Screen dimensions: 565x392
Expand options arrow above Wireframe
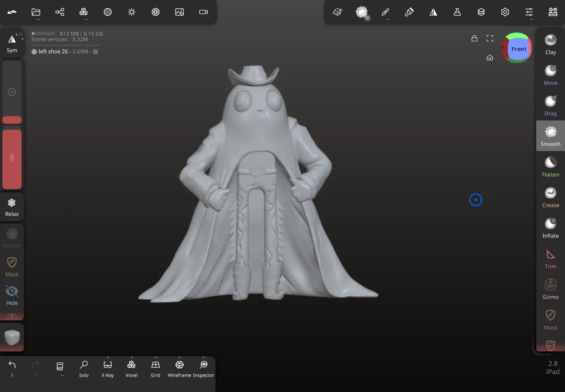[x=179, y=357]
